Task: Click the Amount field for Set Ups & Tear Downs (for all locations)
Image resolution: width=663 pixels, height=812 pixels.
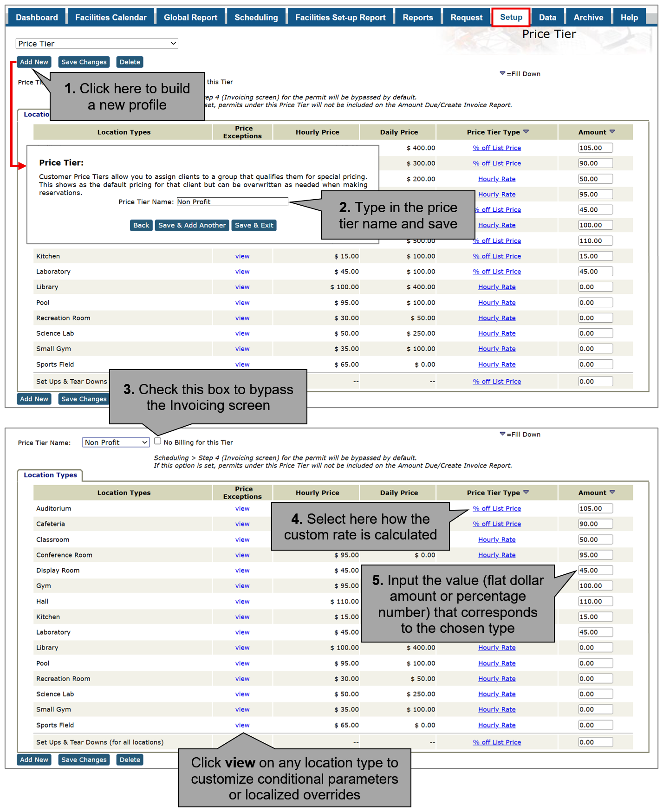Action: pyautogui.click(x=595, y=742)
